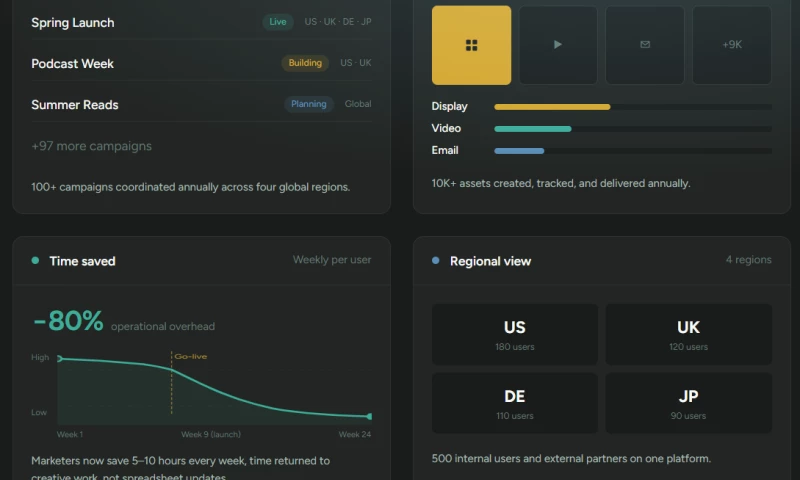Click the blue Email progress bar

coord(519,151)
